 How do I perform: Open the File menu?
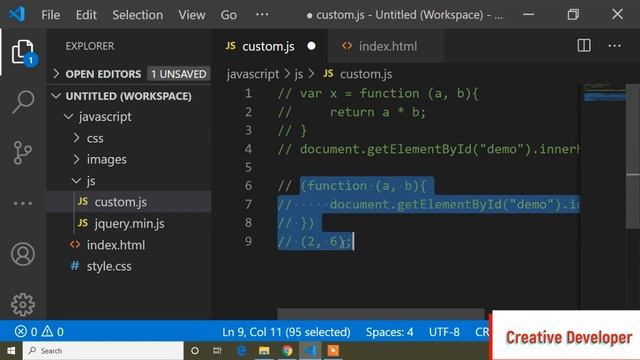point(51,15)
